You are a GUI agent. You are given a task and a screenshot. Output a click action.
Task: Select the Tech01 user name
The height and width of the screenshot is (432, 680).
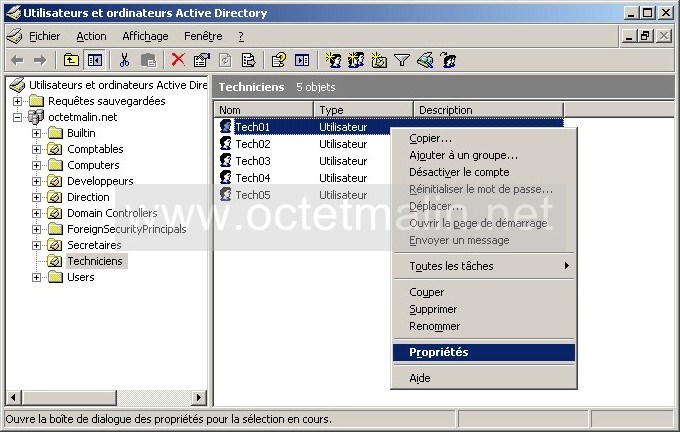[x=252, y=127]
